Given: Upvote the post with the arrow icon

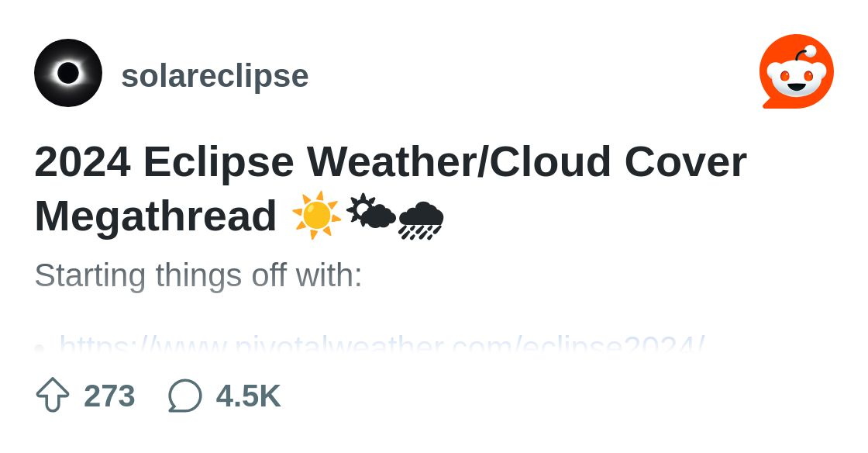Looking at the screenshot, I should point(53,395).
